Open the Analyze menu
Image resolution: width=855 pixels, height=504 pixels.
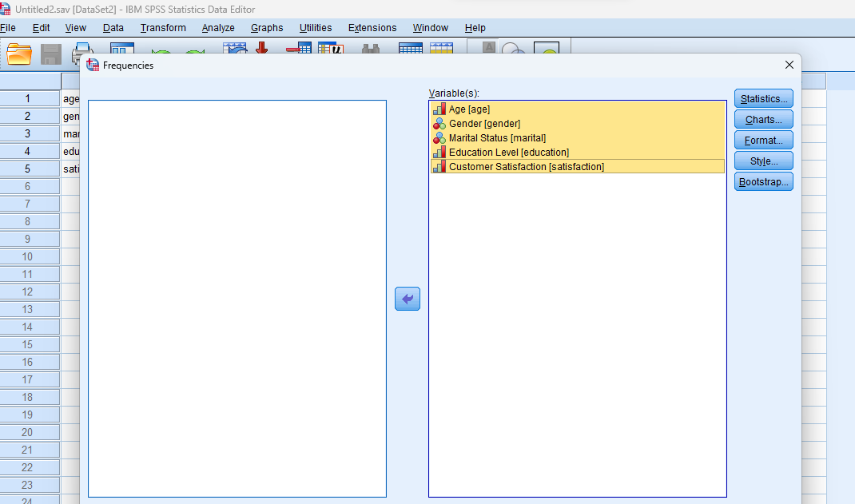217,27
